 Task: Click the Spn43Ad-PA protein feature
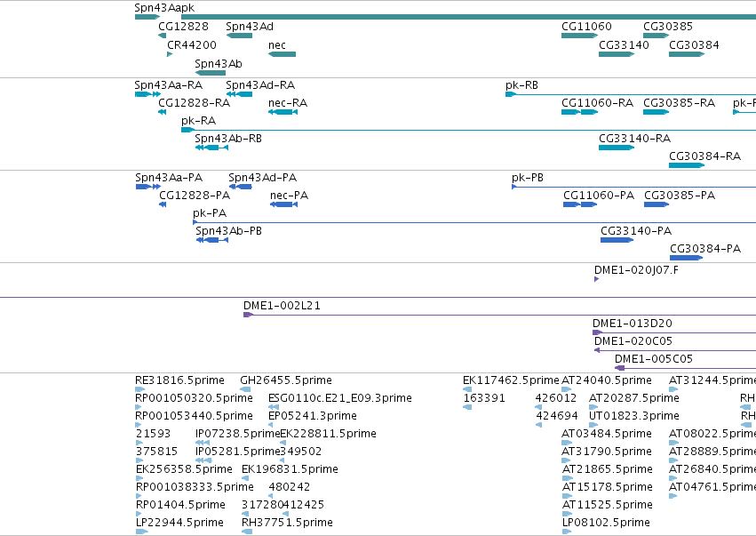240,187
